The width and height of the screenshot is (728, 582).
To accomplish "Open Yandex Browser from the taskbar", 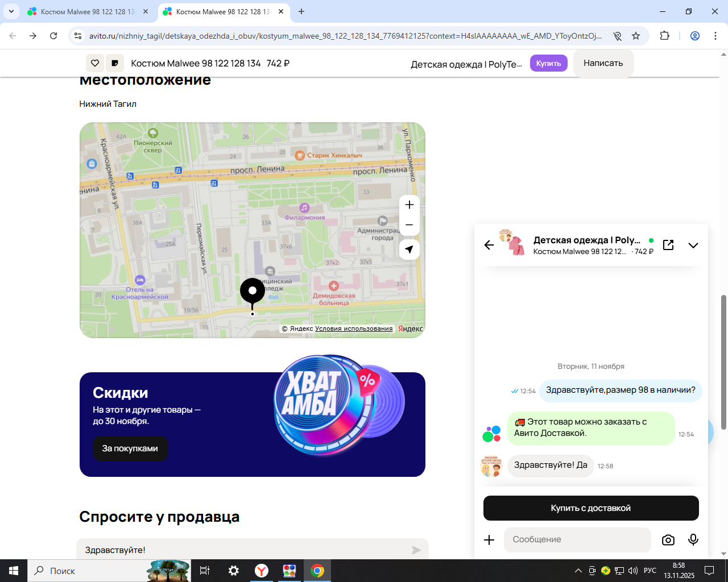I will 262,571.
